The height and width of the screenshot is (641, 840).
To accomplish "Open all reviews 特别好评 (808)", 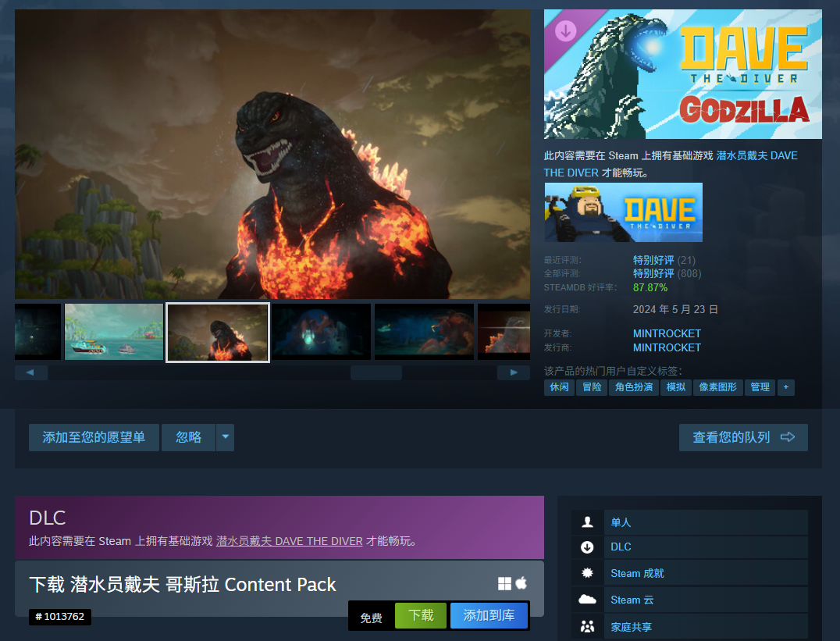I will coord(667,273).
